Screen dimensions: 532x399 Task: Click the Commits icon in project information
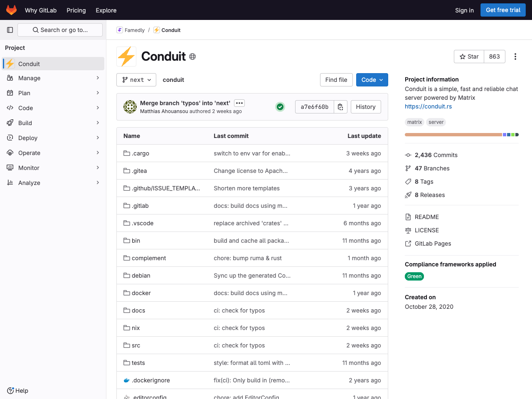(x=408, y=155)
